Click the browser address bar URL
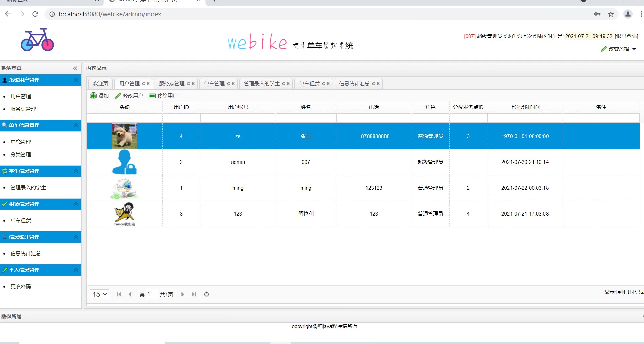 (110, 14)
